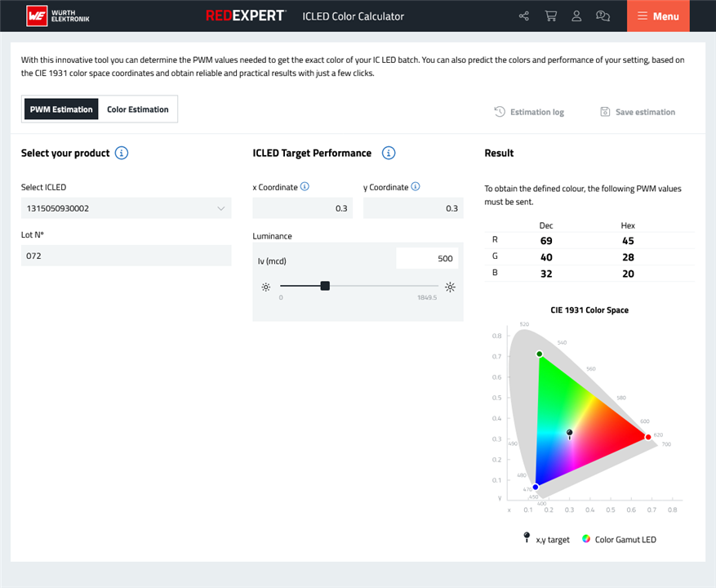Click the Lot N° input field
716x588 pixels.
click(127, 256)
